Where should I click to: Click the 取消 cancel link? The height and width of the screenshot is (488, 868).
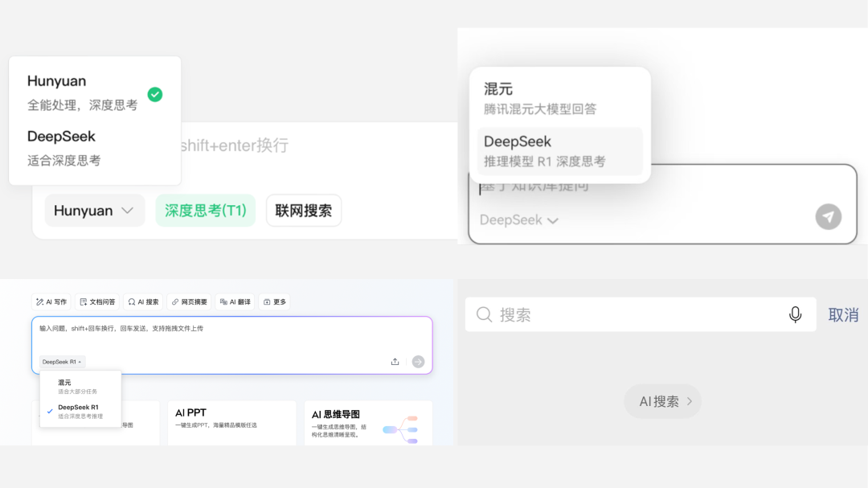point(843,314)
